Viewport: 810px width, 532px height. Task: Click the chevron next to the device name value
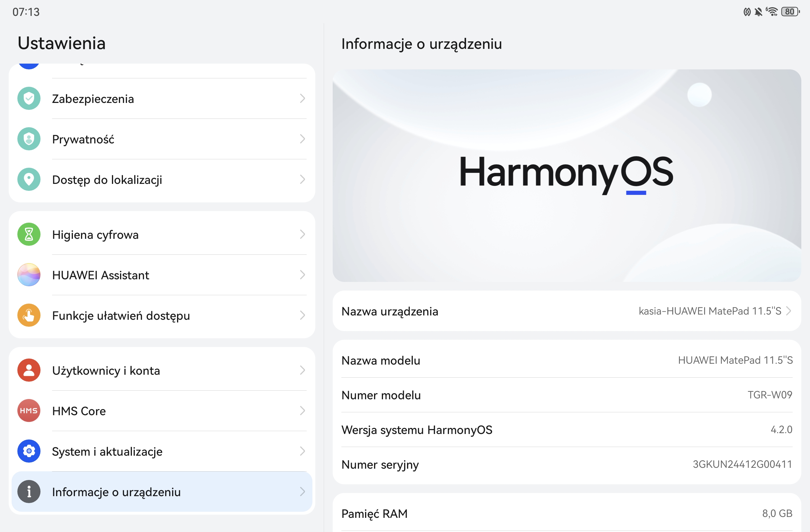click(789, 311)
